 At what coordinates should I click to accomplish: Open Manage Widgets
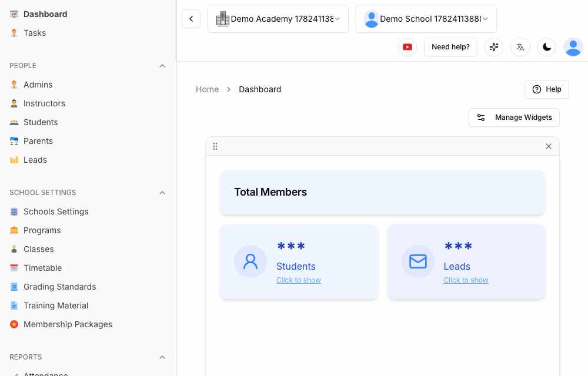[x=514, y=117]
